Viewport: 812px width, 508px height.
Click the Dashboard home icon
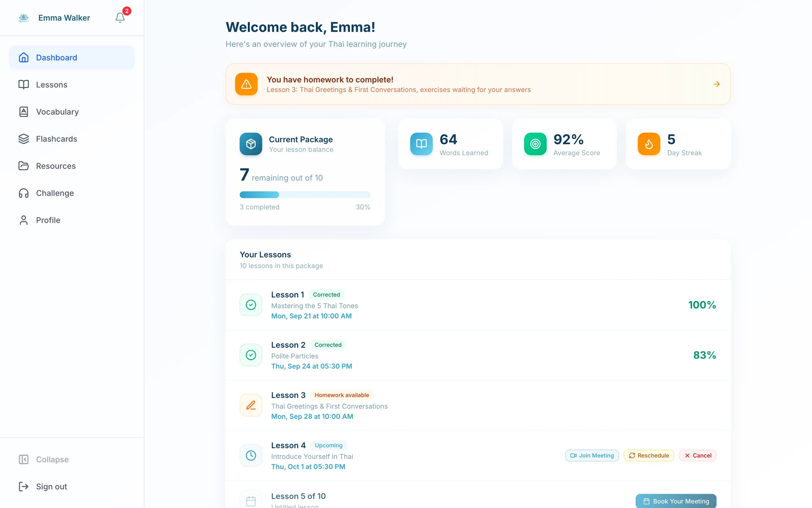tap(23, 58)
